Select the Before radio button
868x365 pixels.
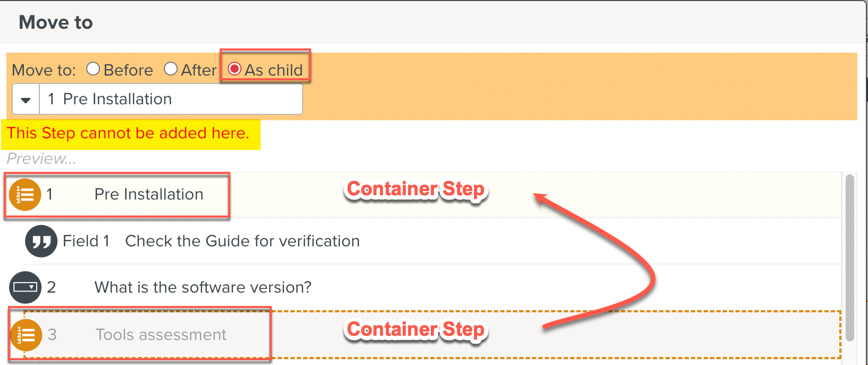tap(94, 69)
